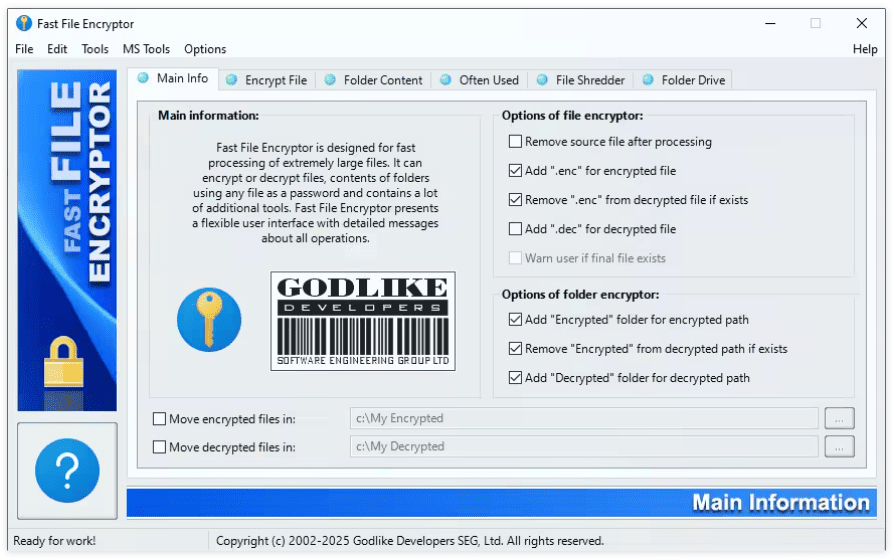Select the Main Info tab

(173, 78)
